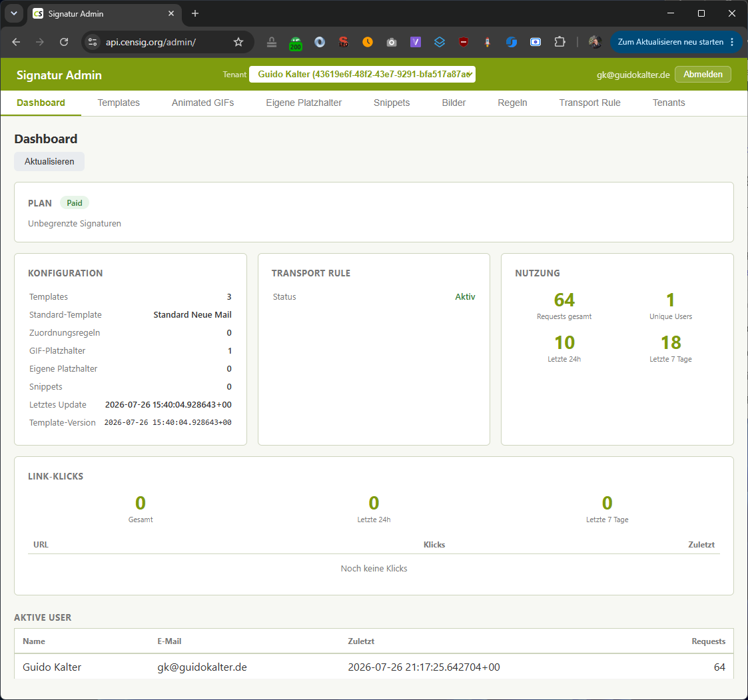Reload the page with the refresh icon

64,42
